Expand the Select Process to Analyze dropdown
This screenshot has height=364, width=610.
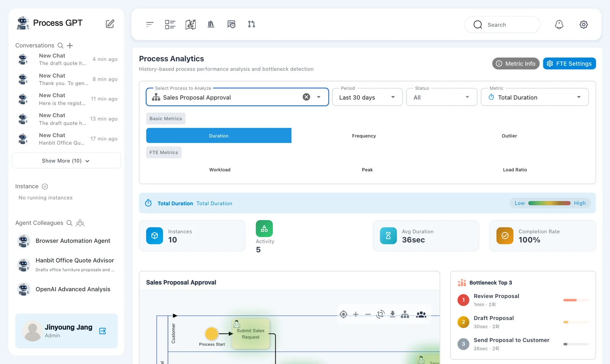tap(319, 97)
